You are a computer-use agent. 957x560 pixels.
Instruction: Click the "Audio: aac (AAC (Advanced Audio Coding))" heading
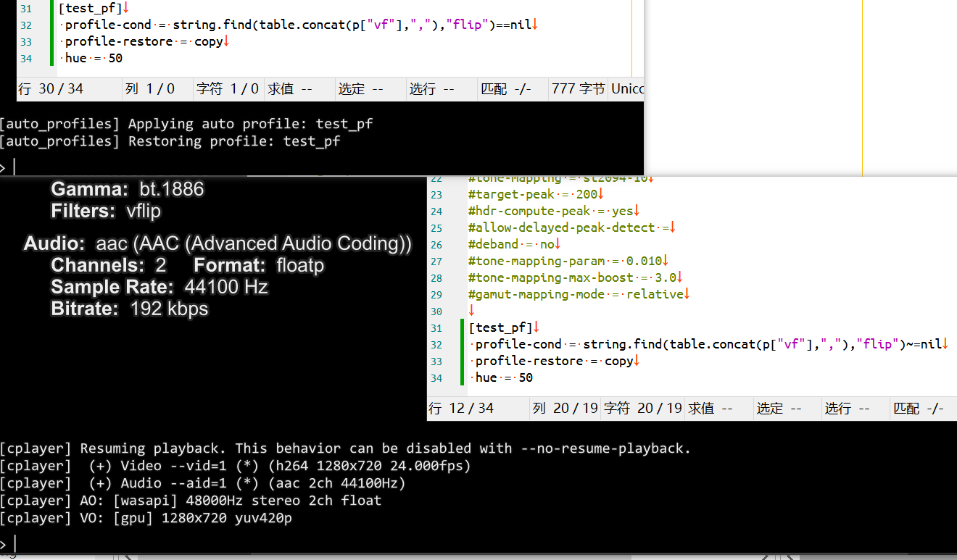[217, 243]
